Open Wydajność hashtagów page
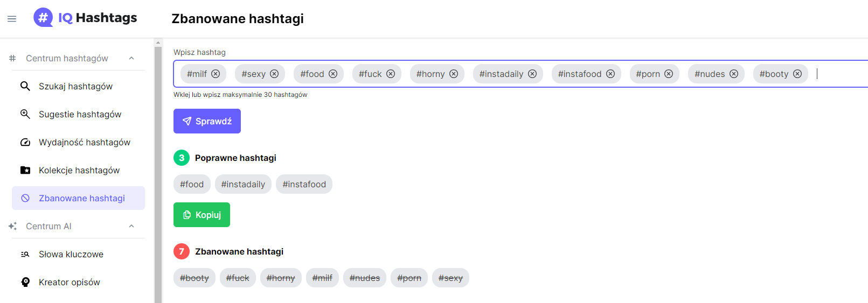Image resolution: width=868 pixels, height=303 pixels. tap(84, 142)
